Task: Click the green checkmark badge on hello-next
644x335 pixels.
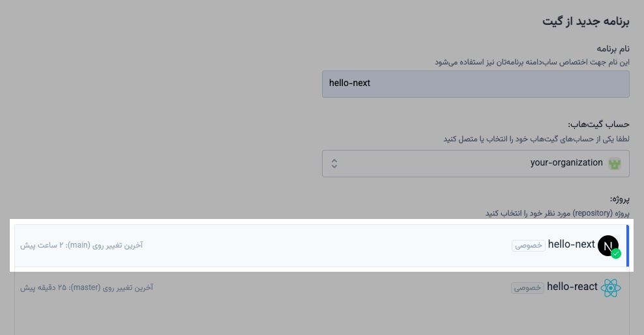Action: [x=616, y=254]
